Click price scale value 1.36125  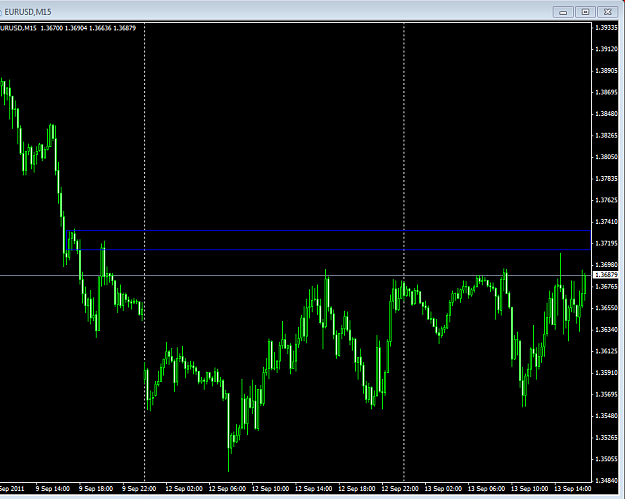(606, 351)
